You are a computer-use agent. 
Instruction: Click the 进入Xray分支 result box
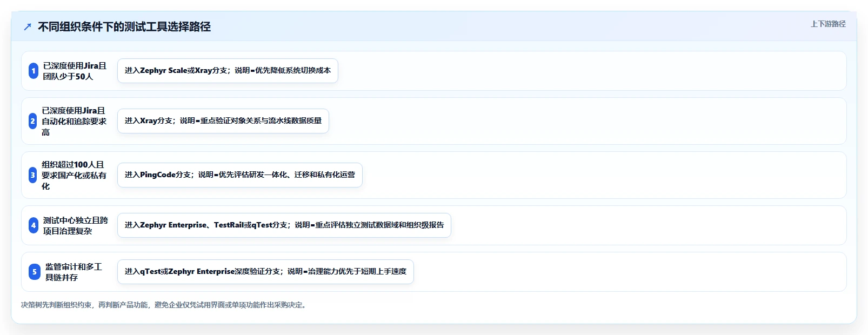(x=223, y=121)
